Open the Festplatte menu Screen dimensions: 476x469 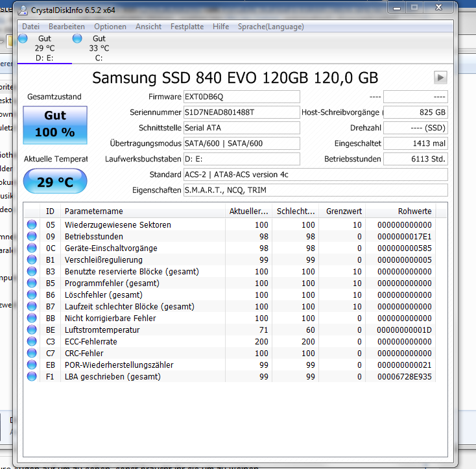coord(187,27)
